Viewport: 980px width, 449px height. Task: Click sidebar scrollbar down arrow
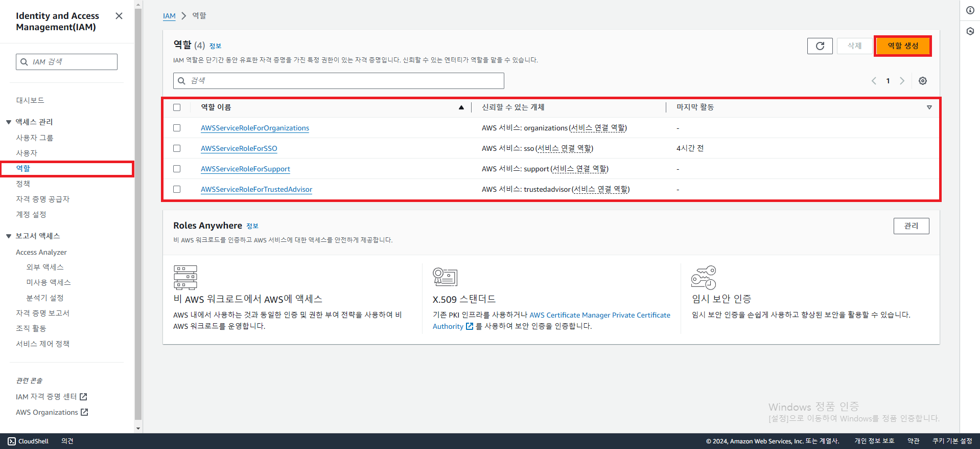pos(138,429)
